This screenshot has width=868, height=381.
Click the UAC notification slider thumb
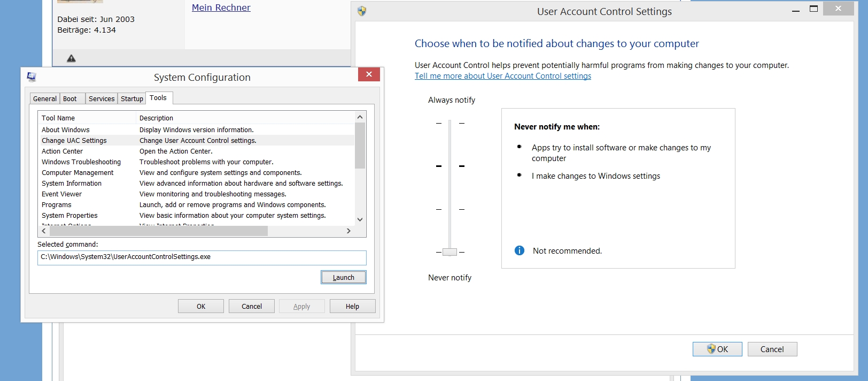point(450,252)
